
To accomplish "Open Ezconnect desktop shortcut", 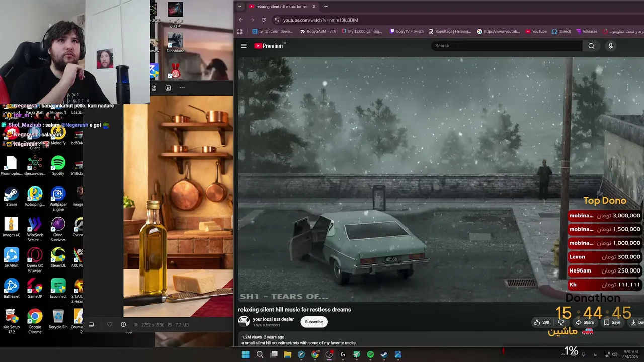I will 58,289.
